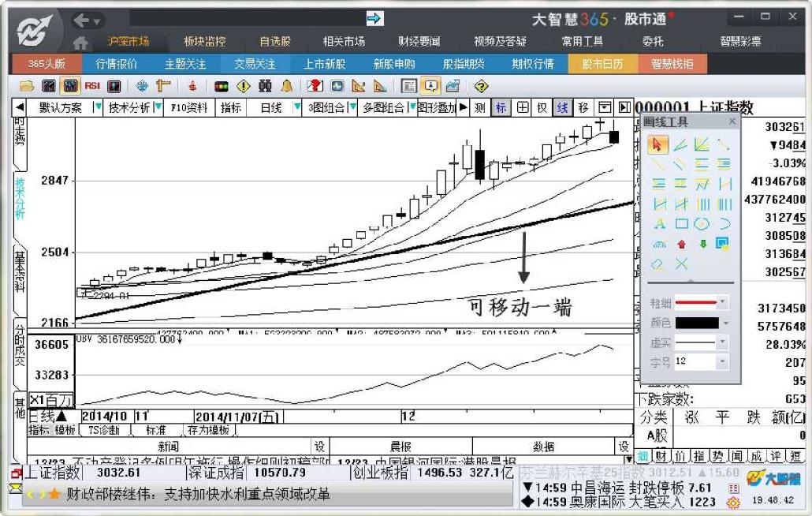Open the alert bell icon
812x516 pixels.
pos(286,86)
